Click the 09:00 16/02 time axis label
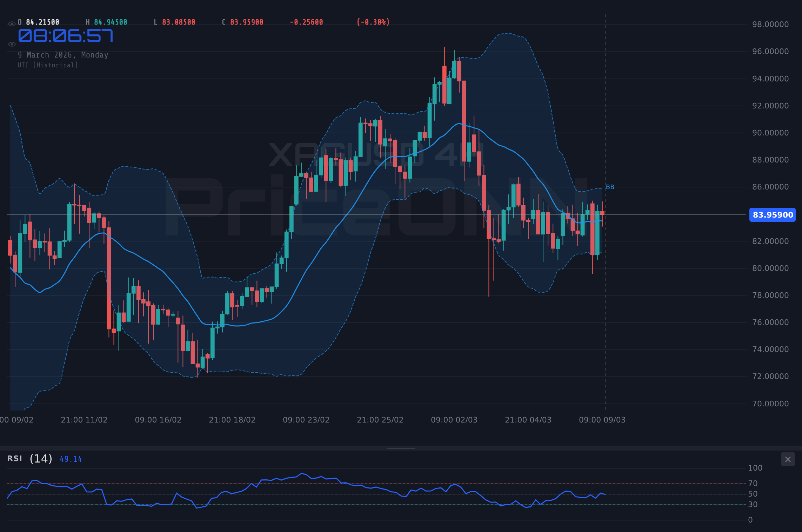The width and height of the screenshot is (802, 532). [x=158, y=420]
